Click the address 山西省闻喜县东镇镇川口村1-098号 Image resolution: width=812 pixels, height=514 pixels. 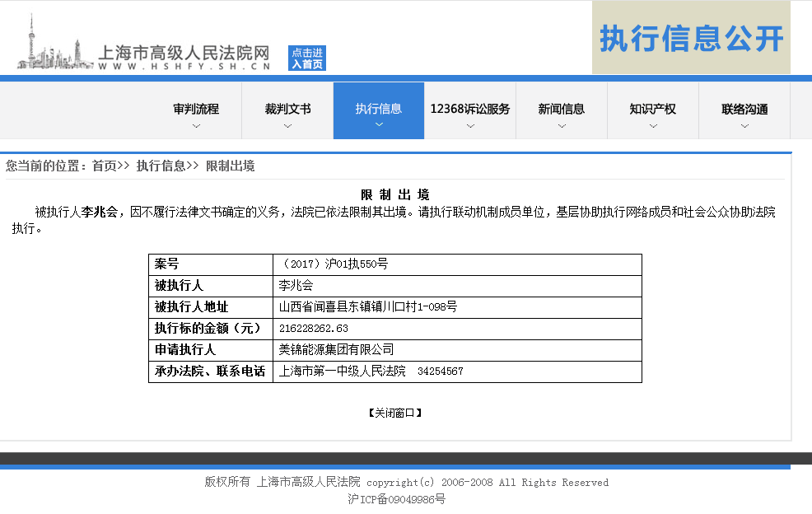367,306
